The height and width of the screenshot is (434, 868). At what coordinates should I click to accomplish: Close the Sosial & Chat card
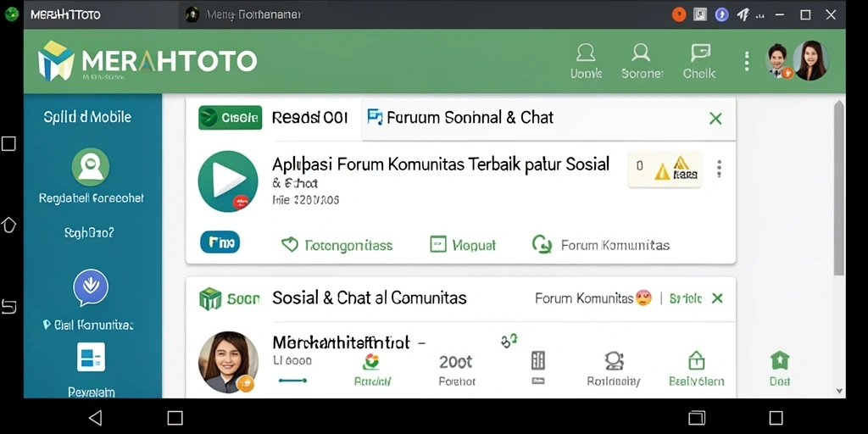[x=717, y=298]
